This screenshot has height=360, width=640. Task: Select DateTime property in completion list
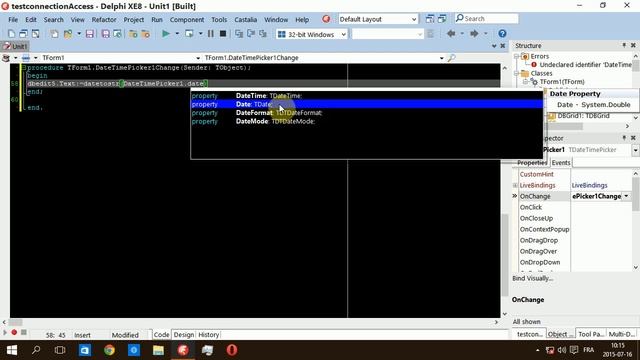pyautogui.click(x=367, y=96)
